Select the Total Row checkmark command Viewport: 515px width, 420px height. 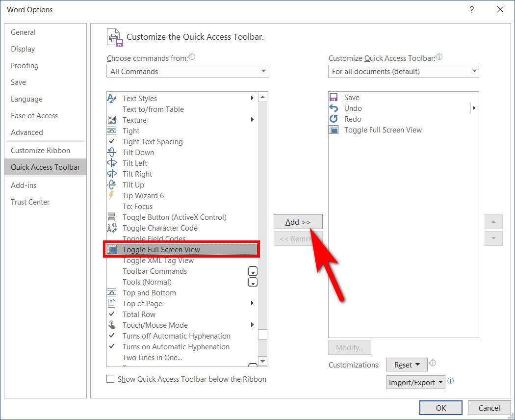(182, 314)
